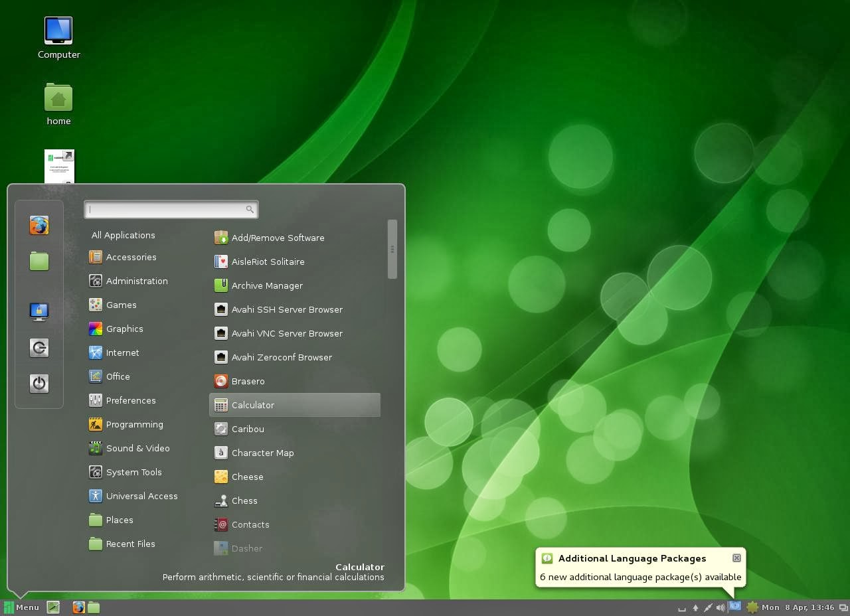
Task: Open the Files manager from the favorites column
Action: point(39,262)
